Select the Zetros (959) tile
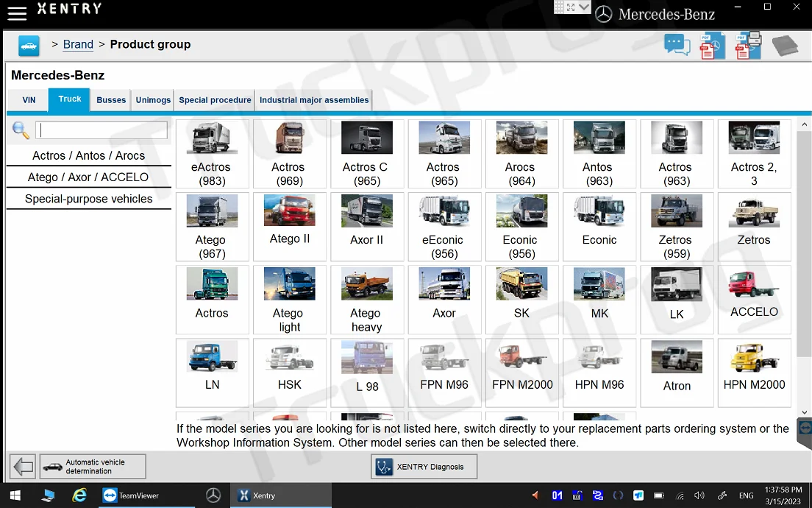Image resolution: width=812 pixels, height=508 pixels. click(x=677, y=227)
